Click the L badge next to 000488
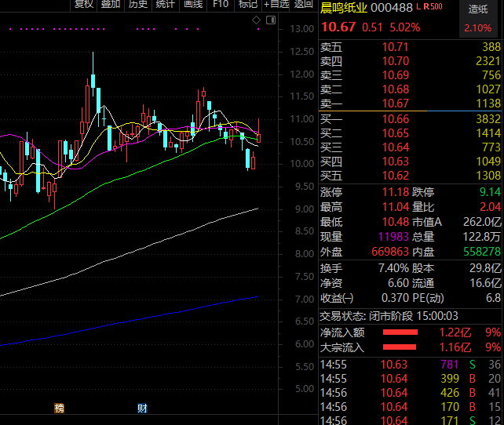504x425 pixels. click(x=417, y=7)
